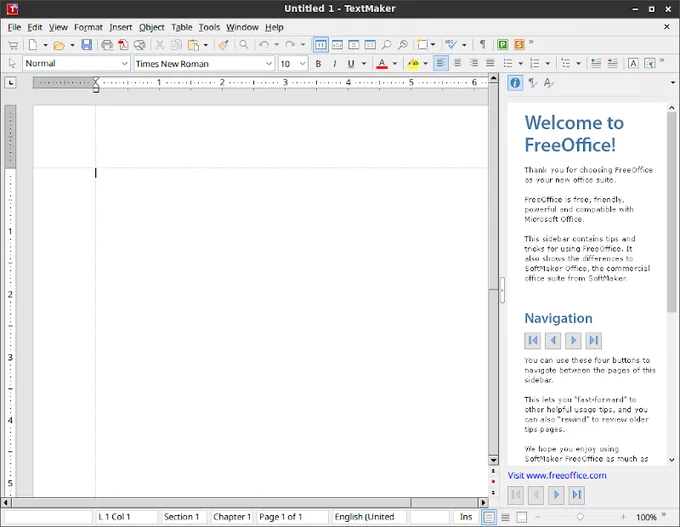
Task: Launch Presentations via the green P icon
Action: [503, 45]
